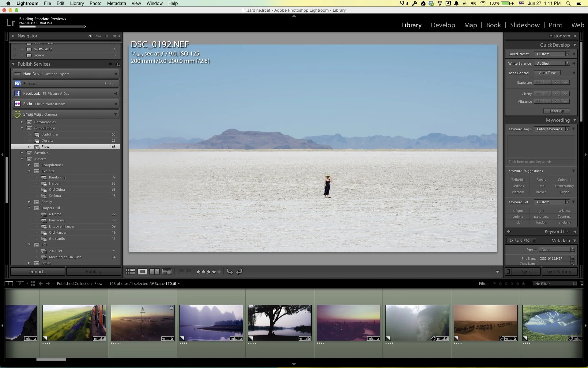Open Compare view (X|Y)
This screenshot has height=368, width=588.
(x=154, y=271)
